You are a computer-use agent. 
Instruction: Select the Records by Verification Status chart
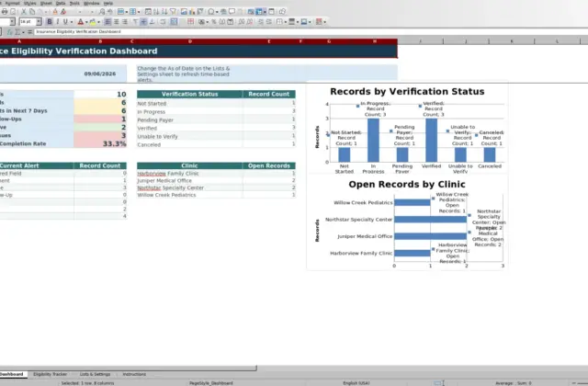click(407, 128)
